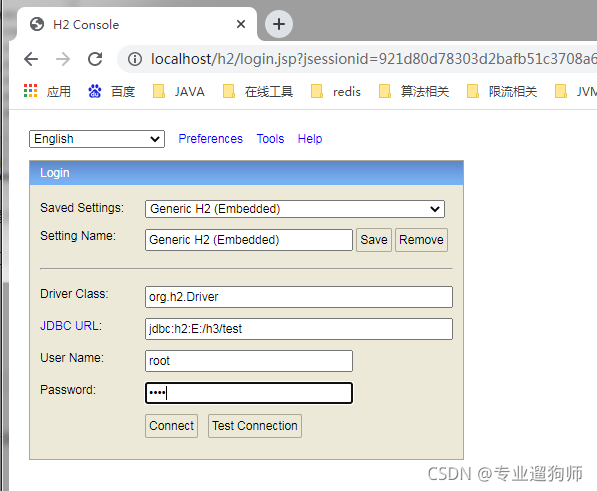Click the address bar URL
The width and height of the screenshot is (597, 491).
[x=373, y=59]
